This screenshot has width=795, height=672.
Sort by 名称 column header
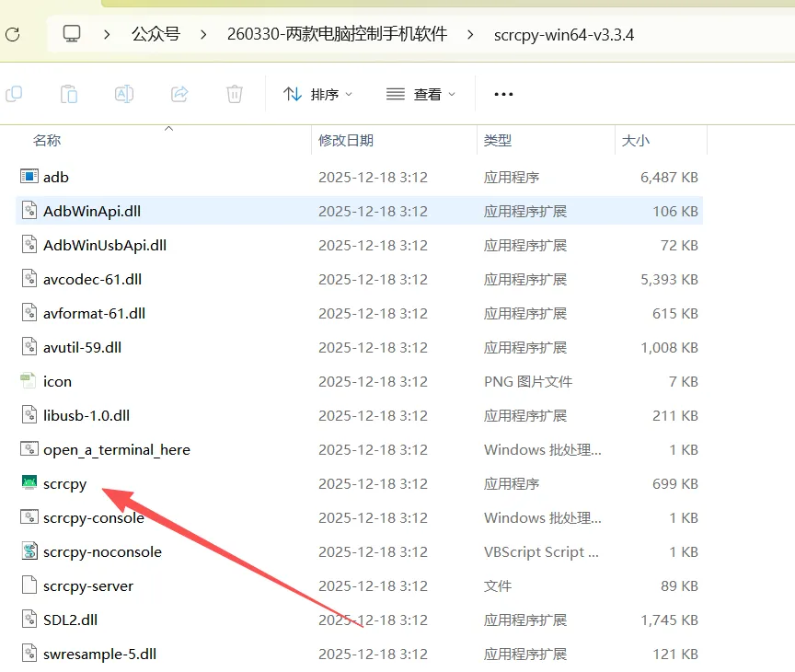pos(47,140)
